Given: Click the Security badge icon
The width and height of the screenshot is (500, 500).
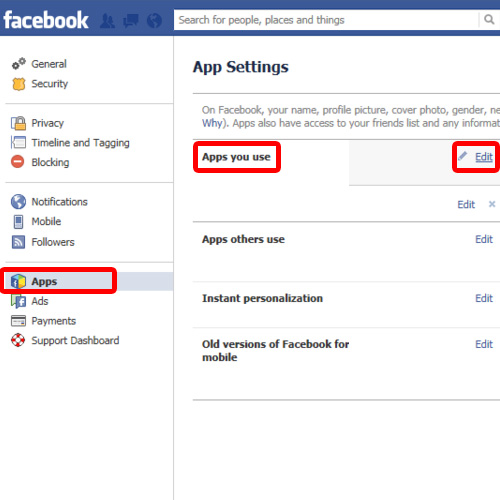Looking at the screenshot, I should coord(19,84).
